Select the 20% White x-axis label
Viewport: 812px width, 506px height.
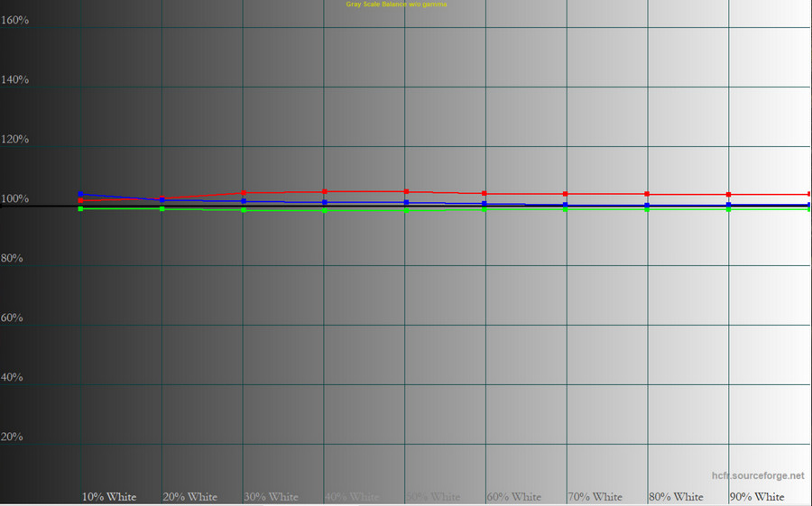[x=190, y=497]
